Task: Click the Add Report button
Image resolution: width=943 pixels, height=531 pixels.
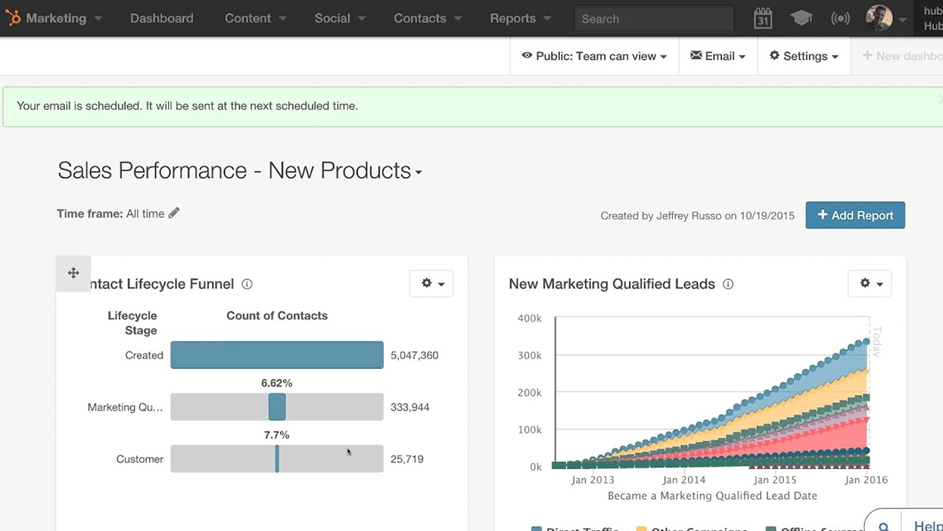Action: point(855,215)
